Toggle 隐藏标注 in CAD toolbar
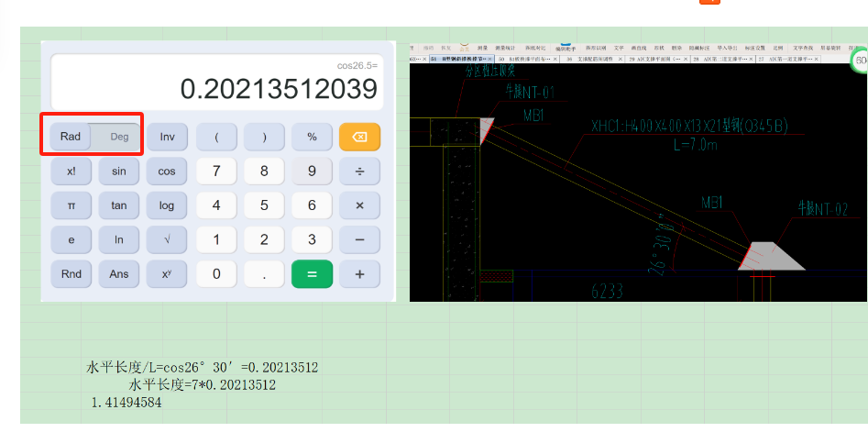This screenshot has height=432, width=868. 699,49
